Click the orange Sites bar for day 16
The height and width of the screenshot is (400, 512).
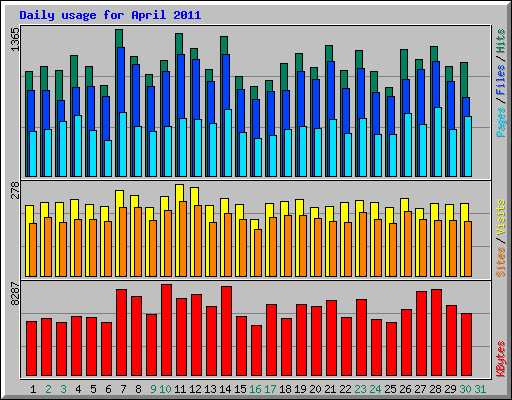258,253
